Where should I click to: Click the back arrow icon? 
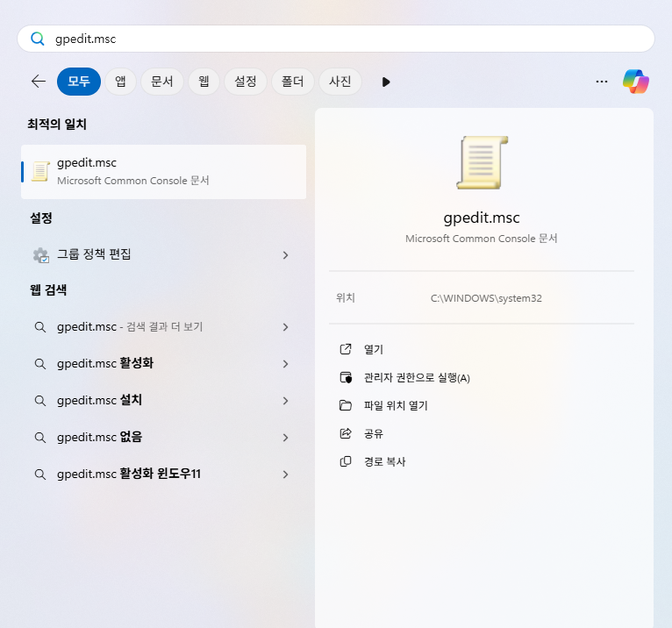pos(39,82)
